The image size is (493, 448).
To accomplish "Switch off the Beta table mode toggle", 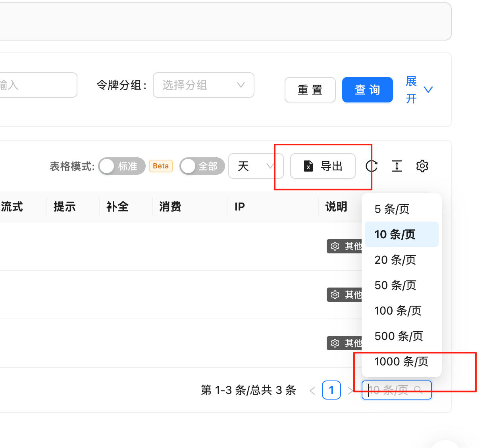I will pos(161,166).
